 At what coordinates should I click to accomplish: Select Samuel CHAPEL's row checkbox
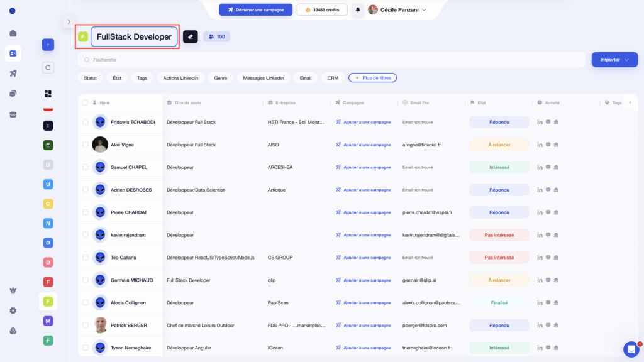[x=85, y=167]
